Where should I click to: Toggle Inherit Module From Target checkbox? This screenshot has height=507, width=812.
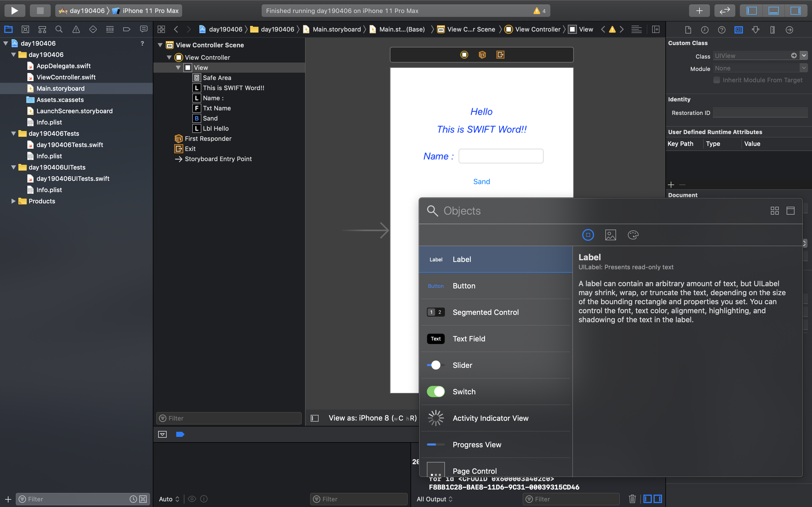[x=716, y=80]
